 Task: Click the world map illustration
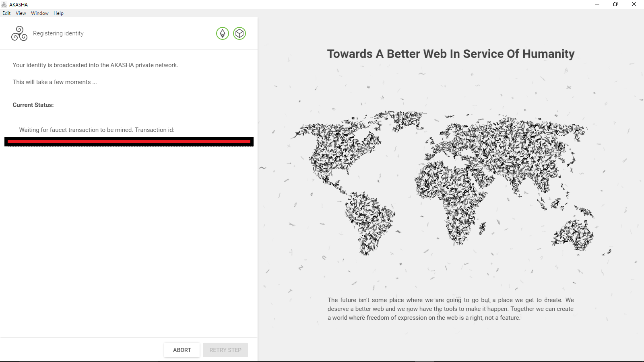click(451, 183)
